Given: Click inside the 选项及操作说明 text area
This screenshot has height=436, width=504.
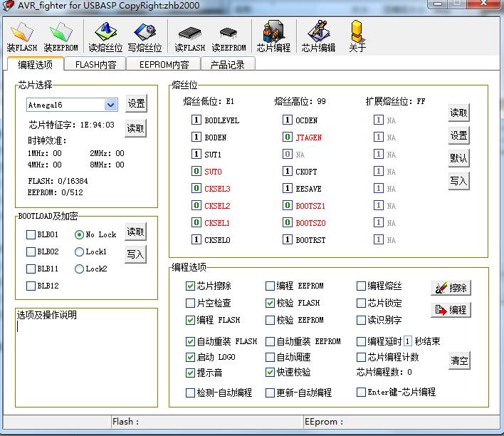Looking at the screenshot, I should tap(85, 356).
